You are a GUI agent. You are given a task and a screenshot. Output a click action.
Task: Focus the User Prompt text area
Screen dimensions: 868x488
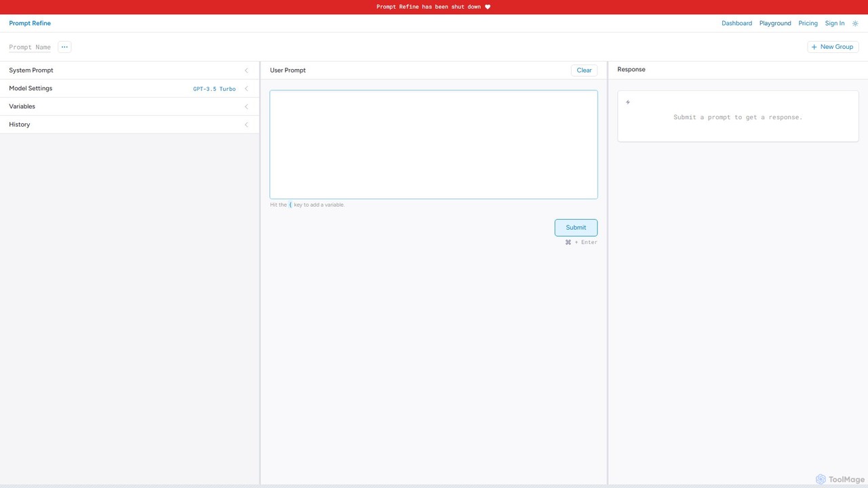pyautogui.click(x=433, y=144)
